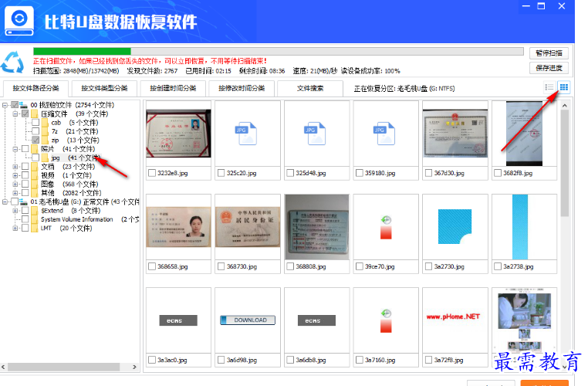
Task: Check the box for 3232e8.jpg
Action: [152, 173]
